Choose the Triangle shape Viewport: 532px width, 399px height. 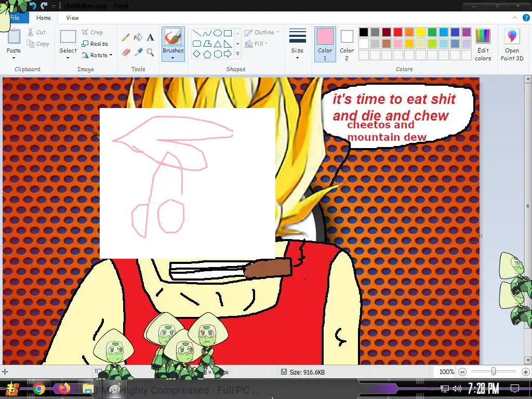click(218, 44)
